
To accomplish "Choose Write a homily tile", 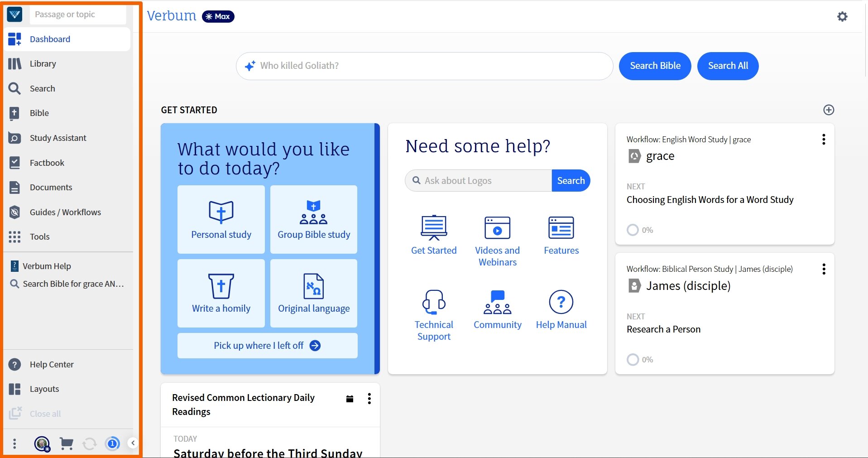I will 221,293.
